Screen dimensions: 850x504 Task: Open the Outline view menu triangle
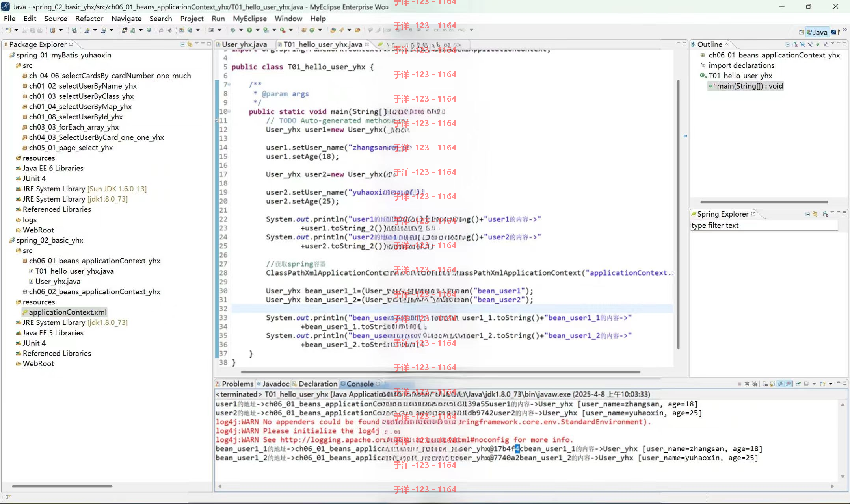pos(832,43)
